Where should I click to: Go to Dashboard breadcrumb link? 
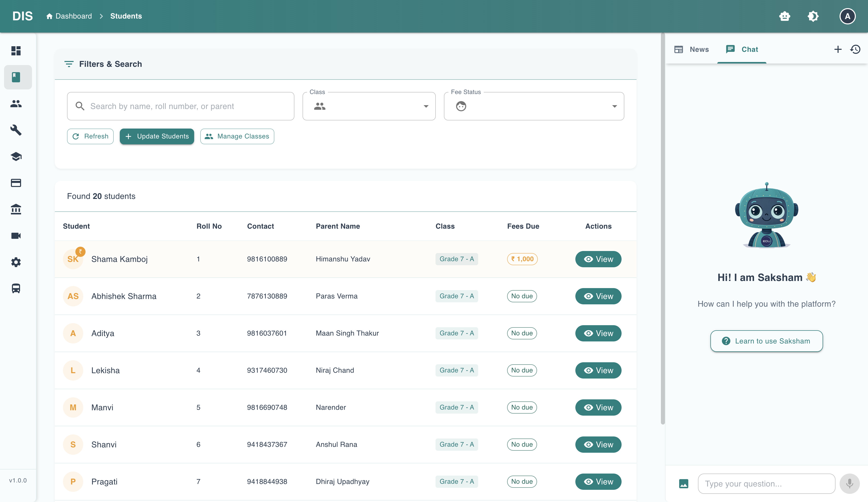(x=69, y=16)
